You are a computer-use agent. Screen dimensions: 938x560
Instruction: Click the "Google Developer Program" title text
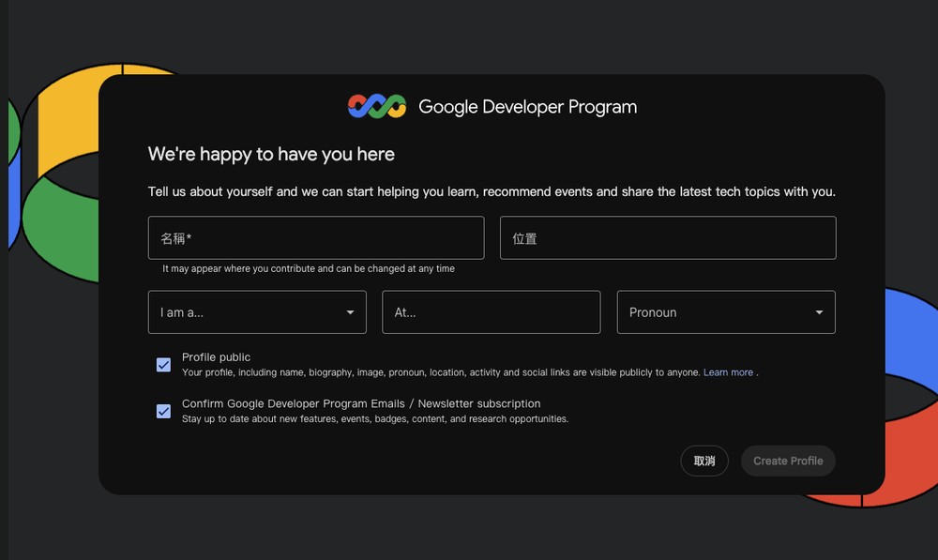pos(527,107)
